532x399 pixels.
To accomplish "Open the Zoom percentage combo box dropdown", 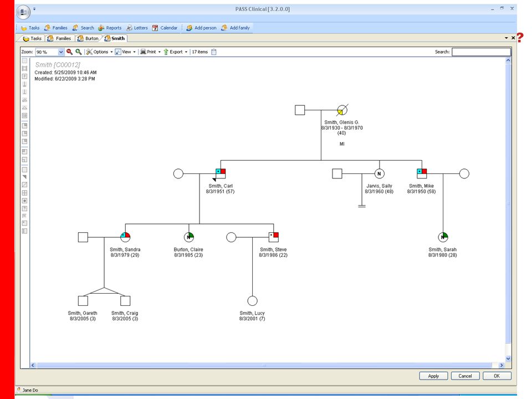I will 61,52.
